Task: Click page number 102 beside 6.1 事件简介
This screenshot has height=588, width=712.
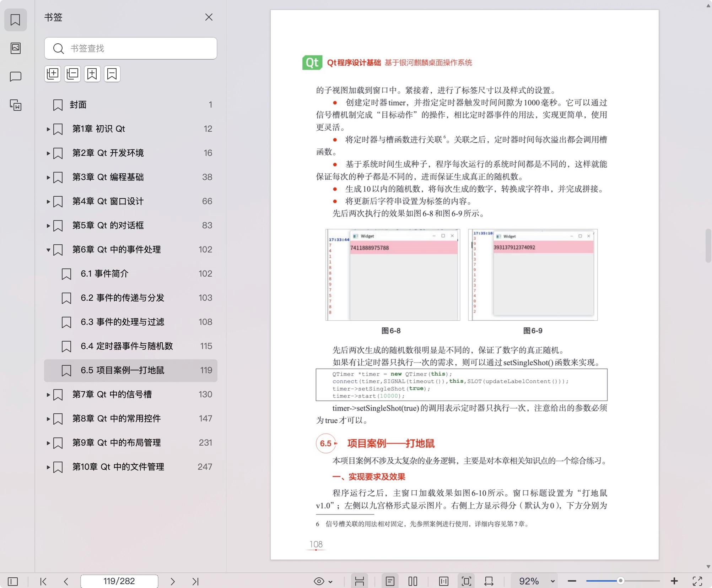Action: (205, 274)
